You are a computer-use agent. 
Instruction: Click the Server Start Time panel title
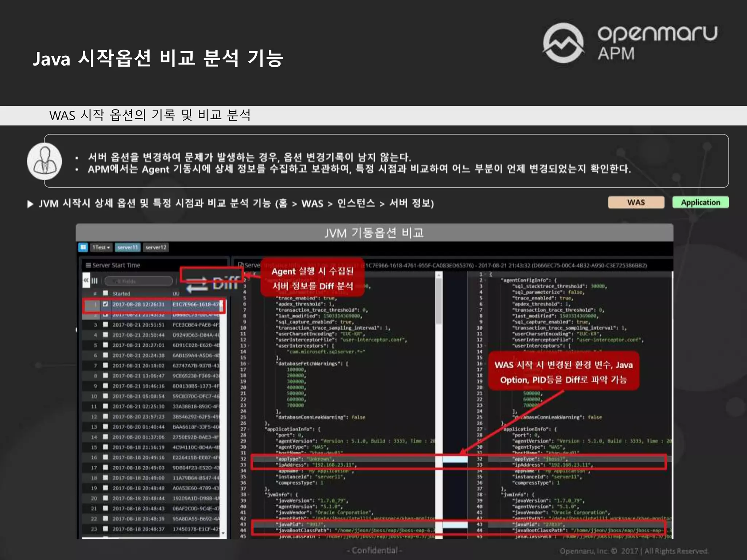tap(116, 265)
